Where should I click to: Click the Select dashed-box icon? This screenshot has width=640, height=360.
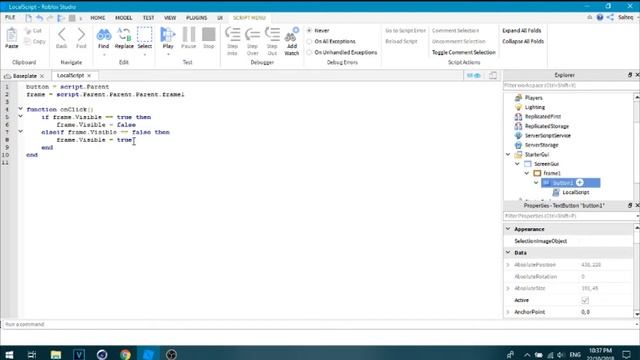[x=144, y=35]
